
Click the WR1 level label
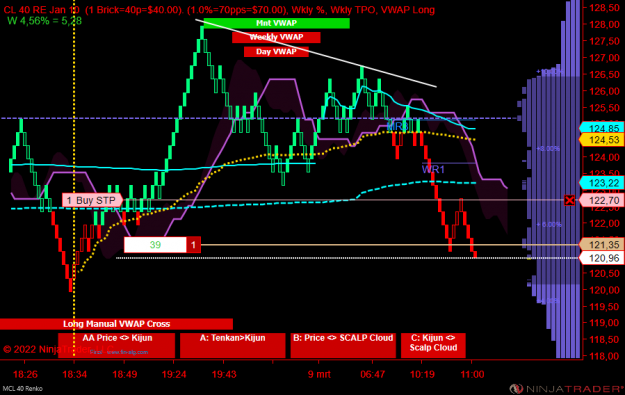433,169
